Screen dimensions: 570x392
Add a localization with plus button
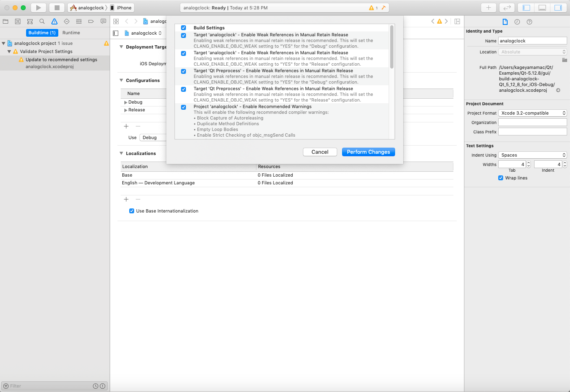(x=126, y=199)
